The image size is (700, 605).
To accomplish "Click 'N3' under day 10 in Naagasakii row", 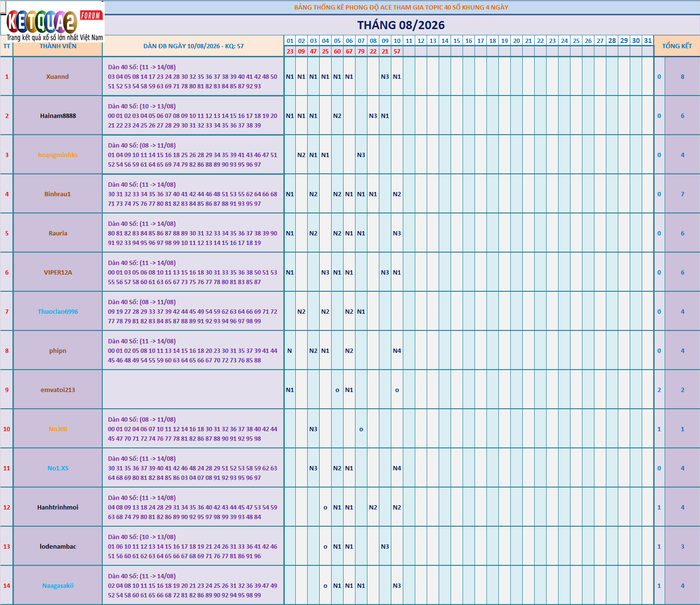I will click(397, 586).
